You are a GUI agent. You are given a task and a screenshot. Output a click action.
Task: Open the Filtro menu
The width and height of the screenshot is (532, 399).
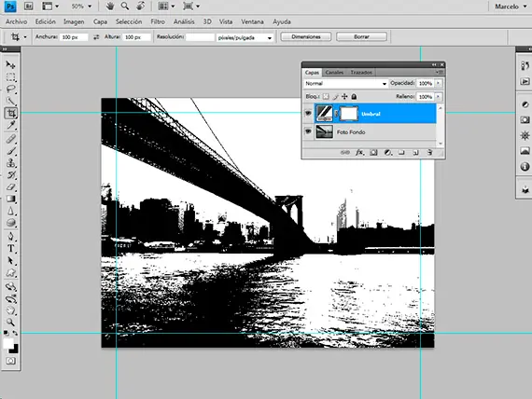point(158,21)
